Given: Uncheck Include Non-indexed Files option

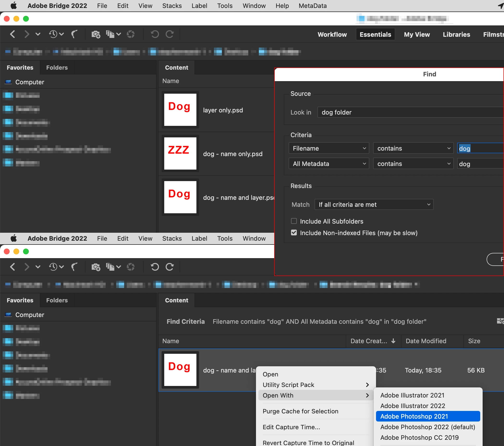Looking at the screenshot, I should pyautogui.click(x=294, y=233).
